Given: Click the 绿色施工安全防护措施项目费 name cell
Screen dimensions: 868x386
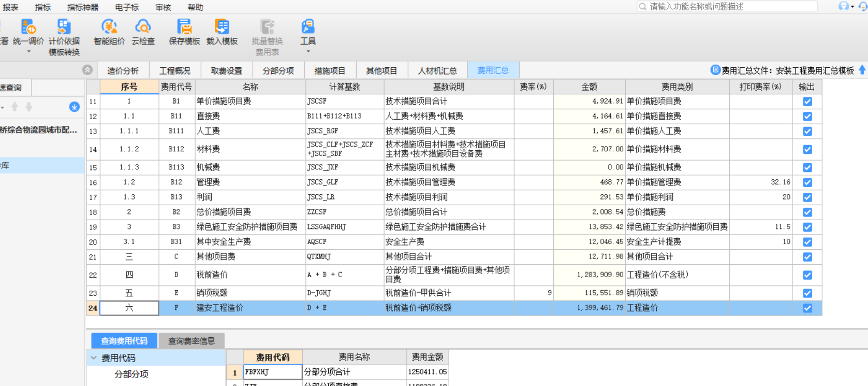Looking at the screenshot, I should (251, 227).
